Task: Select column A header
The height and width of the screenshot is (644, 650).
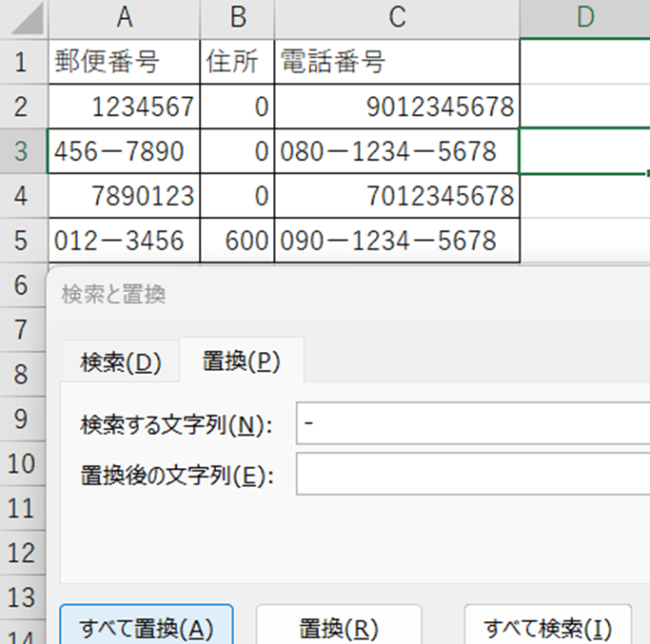Action: 124,19
